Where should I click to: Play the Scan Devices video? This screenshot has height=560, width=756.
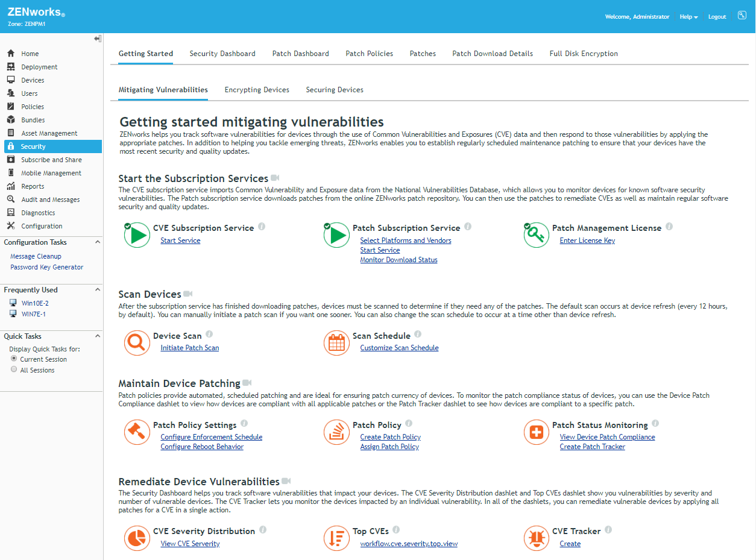[188, 294]
